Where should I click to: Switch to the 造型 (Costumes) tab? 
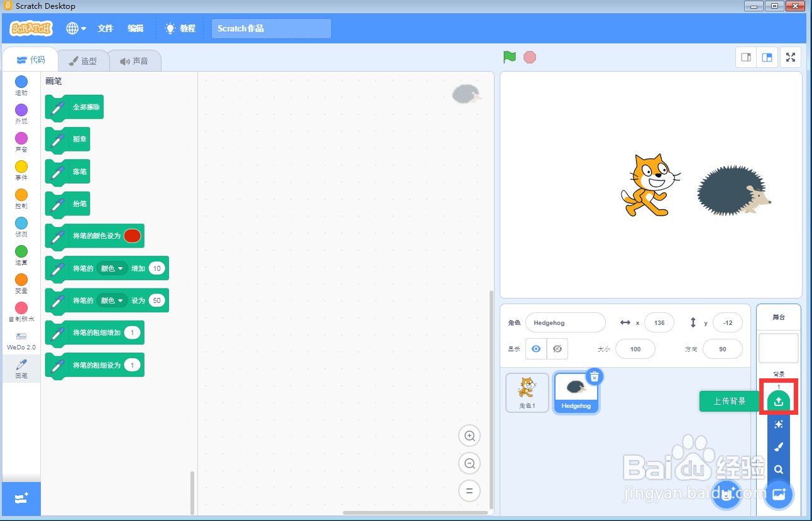(83, 60)
